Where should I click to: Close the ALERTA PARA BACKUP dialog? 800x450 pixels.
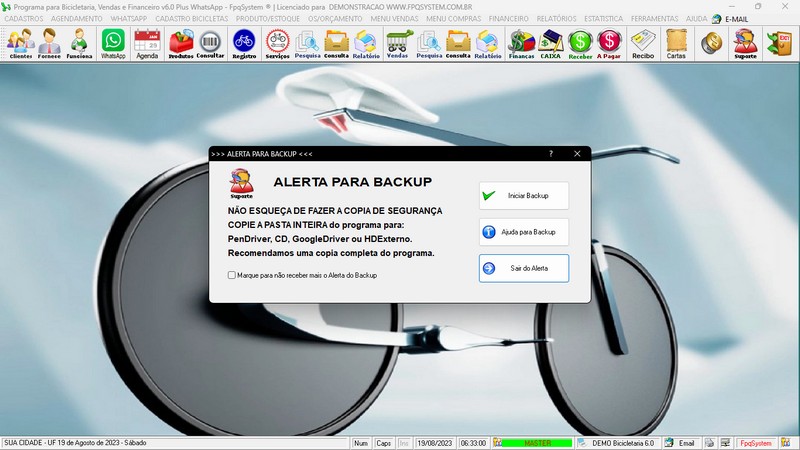577,154
